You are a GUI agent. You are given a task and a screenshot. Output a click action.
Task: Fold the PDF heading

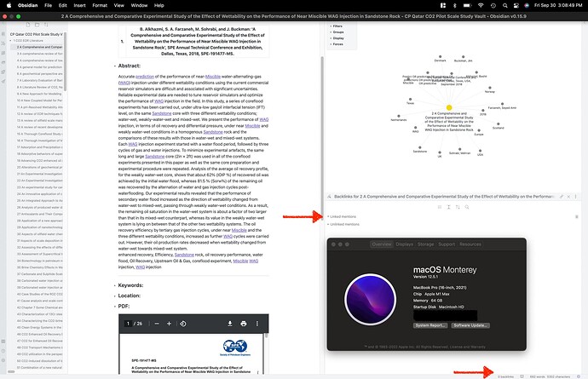tap(115, 307)
